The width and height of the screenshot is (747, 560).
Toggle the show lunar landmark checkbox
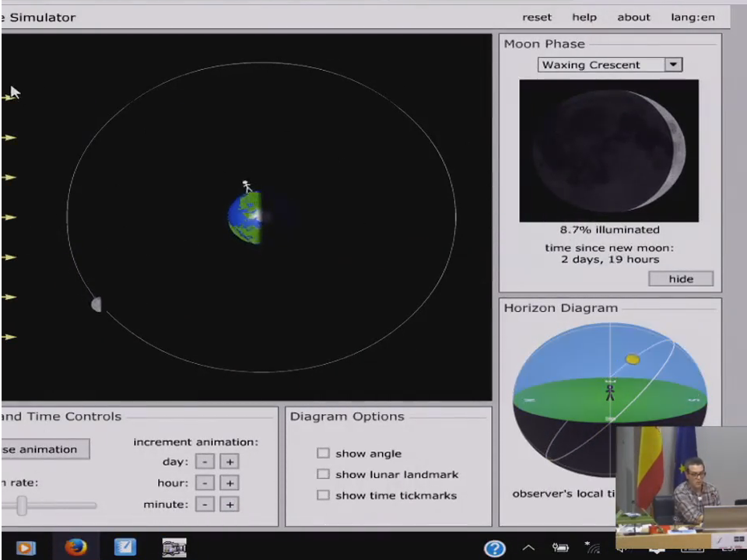323,474
